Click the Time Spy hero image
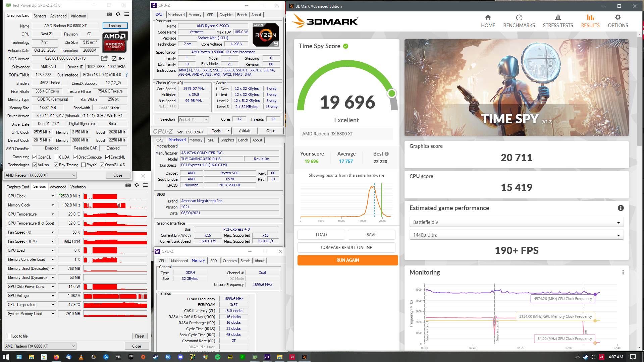This screenshot has width=644, height=362. (517, 88)
